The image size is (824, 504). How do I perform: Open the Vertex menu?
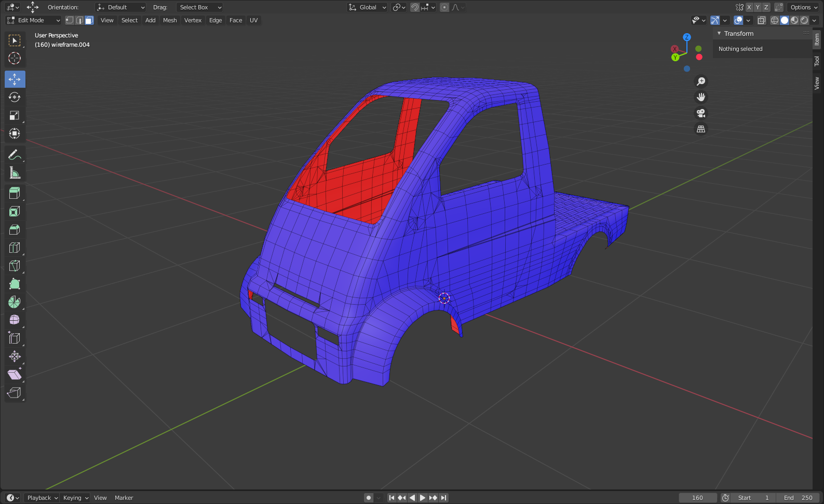coord(193,20)
